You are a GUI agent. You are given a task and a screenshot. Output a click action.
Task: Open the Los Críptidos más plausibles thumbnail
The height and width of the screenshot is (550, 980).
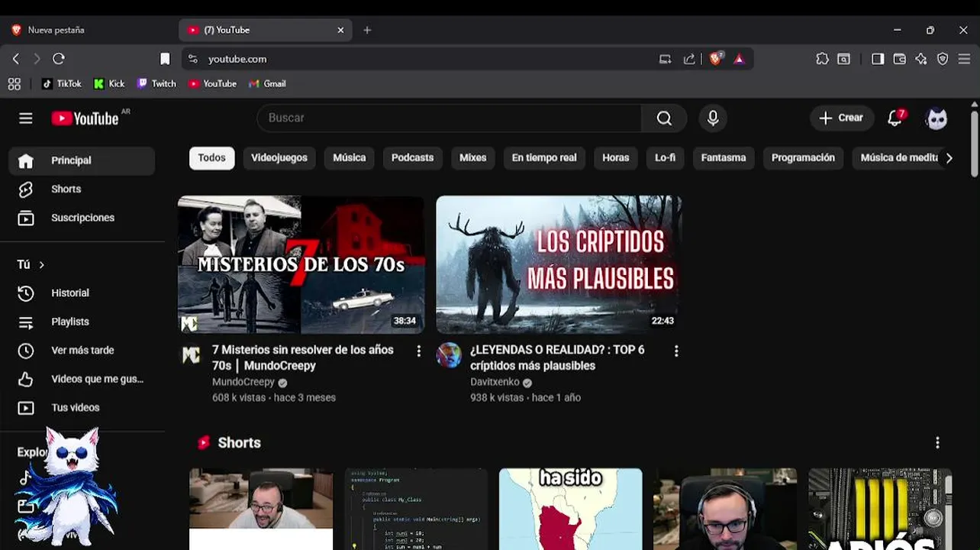coord(559,265)
